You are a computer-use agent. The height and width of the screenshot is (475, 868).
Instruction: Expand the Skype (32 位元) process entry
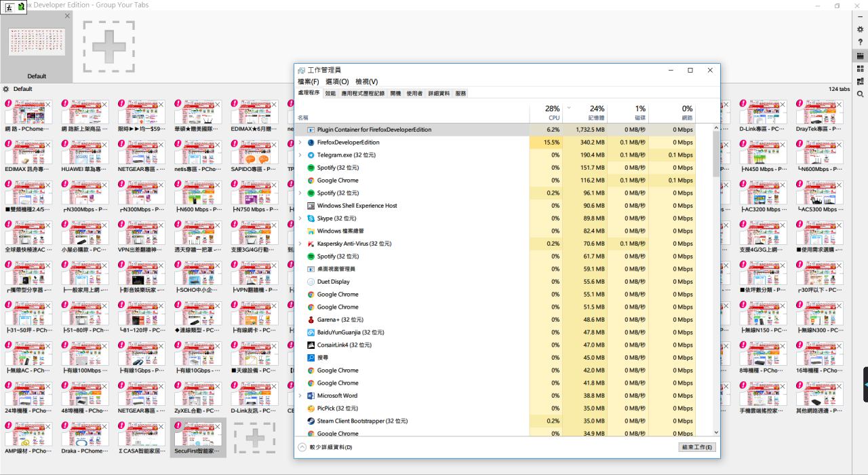tap(300, 218)
